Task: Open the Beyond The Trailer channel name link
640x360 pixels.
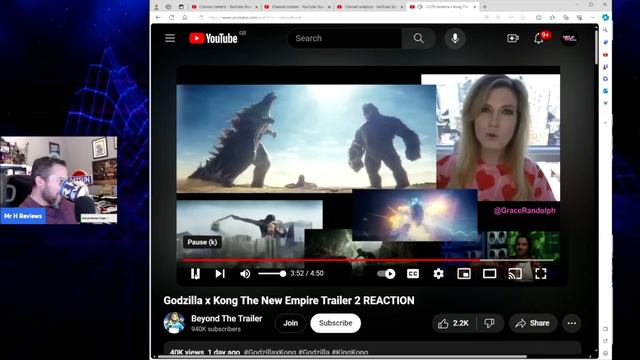Action: (x=227, y=318)
